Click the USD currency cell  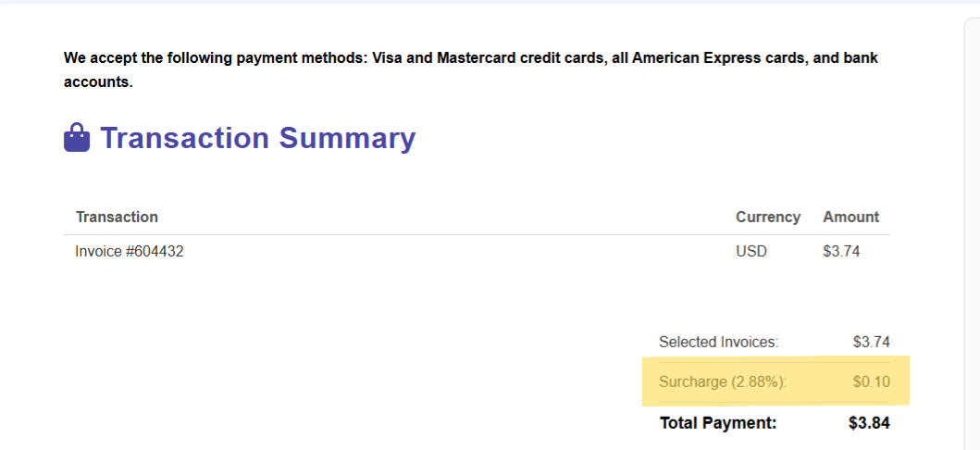(x=751, y=251)
